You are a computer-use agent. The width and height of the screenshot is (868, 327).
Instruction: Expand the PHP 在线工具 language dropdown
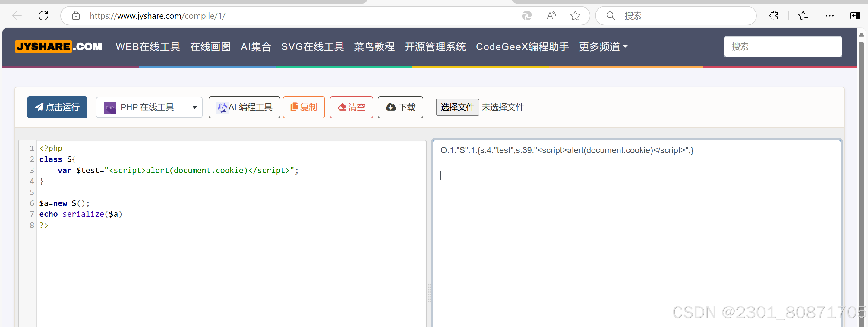[149, 107]
